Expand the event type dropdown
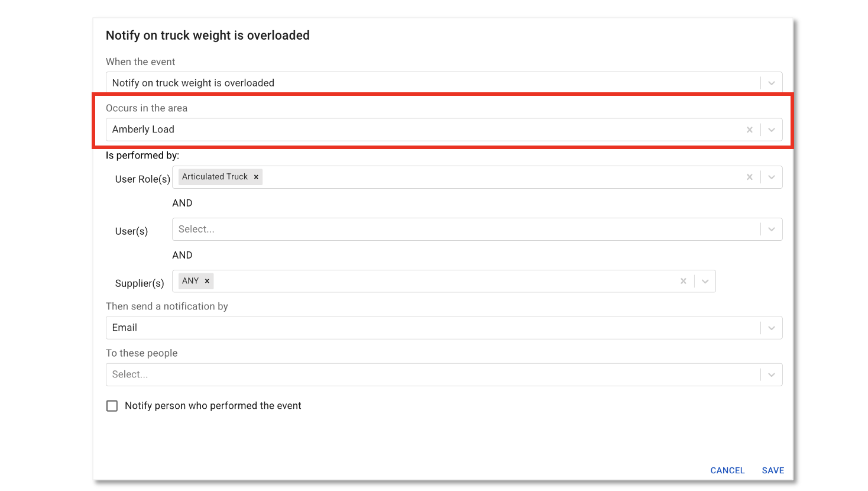 (770, 82)
